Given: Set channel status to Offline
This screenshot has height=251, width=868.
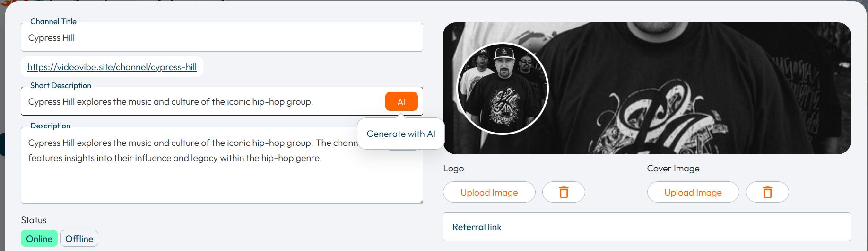Looking at the screenshot, I should (x=79, y=239).
